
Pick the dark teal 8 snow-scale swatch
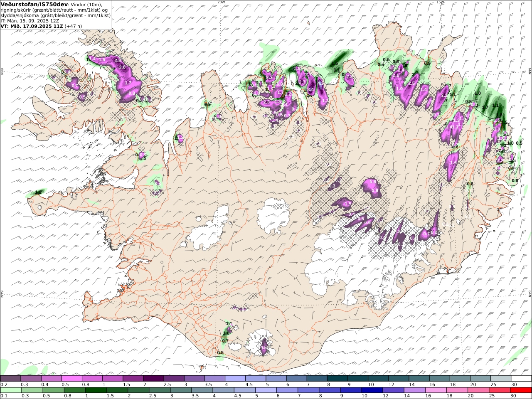[337, 379]
